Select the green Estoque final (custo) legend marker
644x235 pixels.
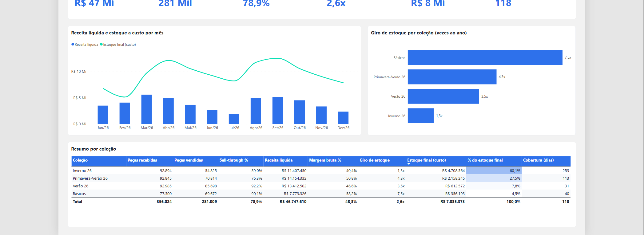pyautogui.click(x=101, y=44)
